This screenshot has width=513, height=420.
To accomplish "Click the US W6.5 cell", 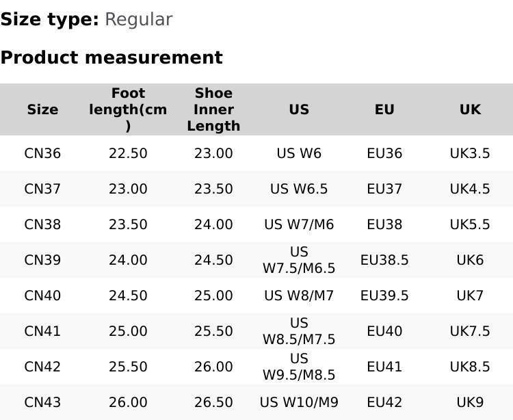I will pyautogui.click(x=299, y=189).
